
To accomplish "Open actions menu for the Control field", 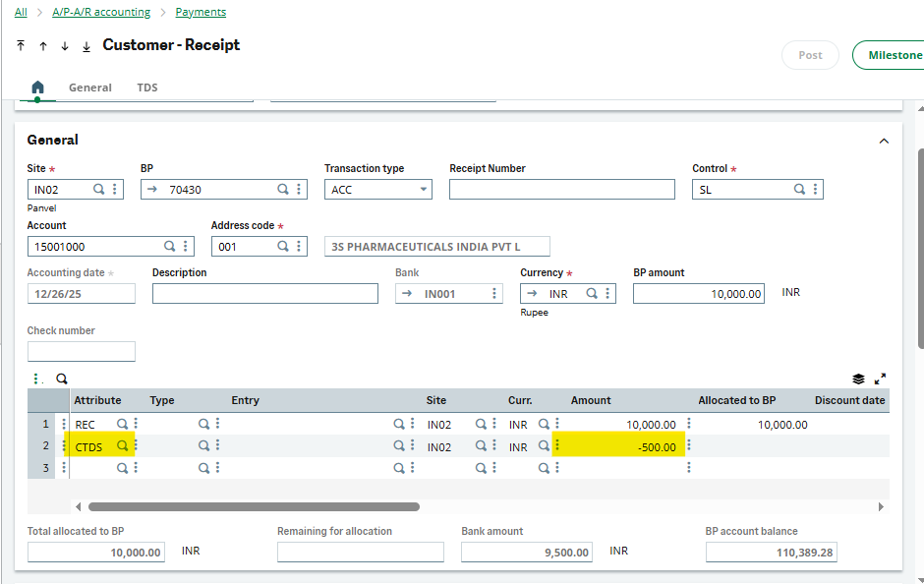I will click(815, 189).
